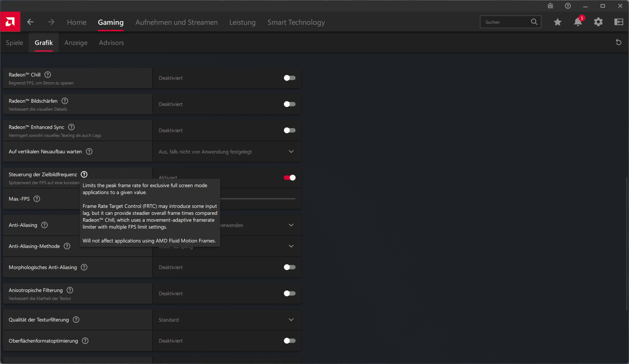This screenshot has height=364, width=629.
Task: Click the Suchen search field
Action: 506,22
